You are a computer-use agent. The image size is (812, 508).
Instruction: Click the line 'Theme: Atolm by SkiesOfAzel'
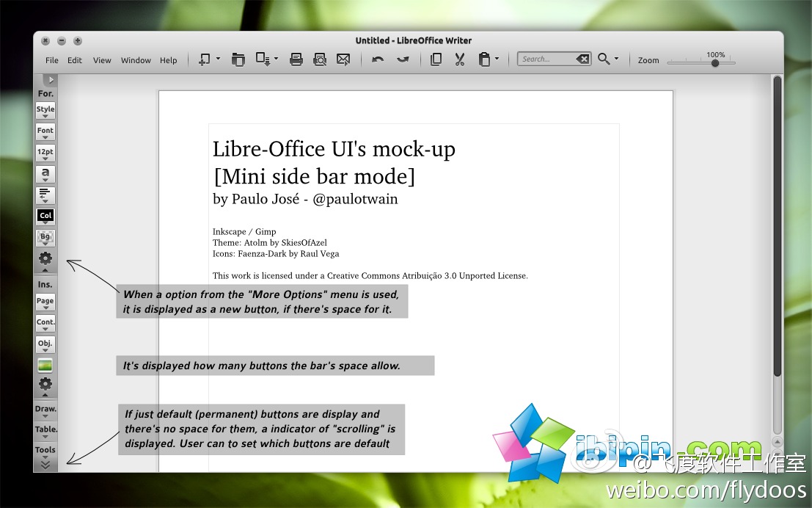(269, 242)
